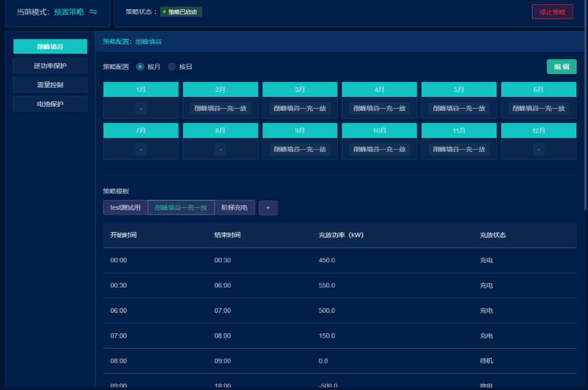Select the 1月 month card
Screen dimensions: 588x390
coord(141,100)
